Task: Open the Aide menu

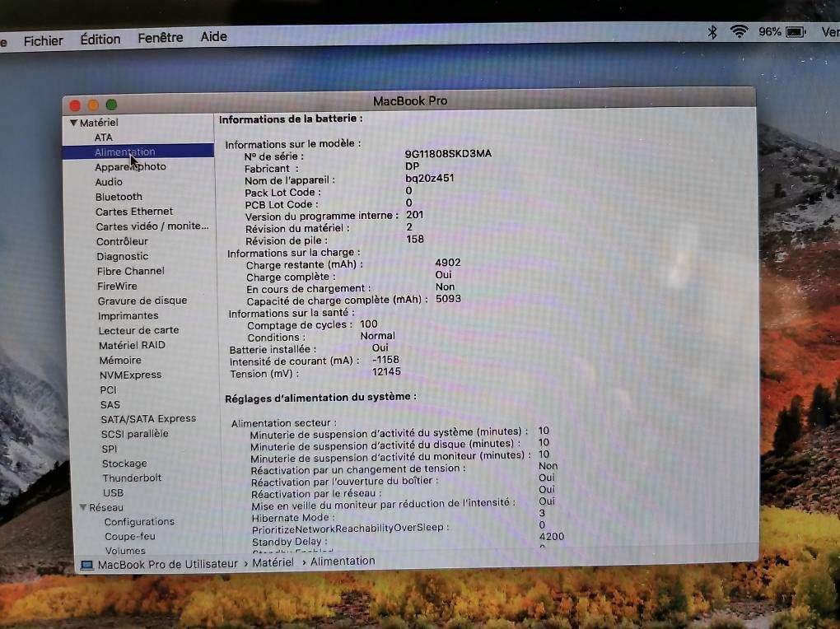Action: coord(214,36)
